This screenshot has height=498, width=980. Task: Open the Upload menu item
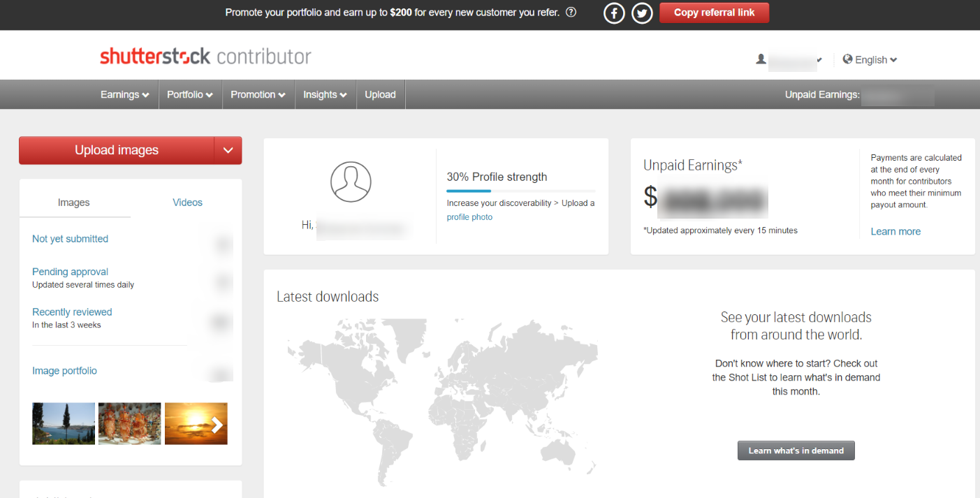click(380, 95)
